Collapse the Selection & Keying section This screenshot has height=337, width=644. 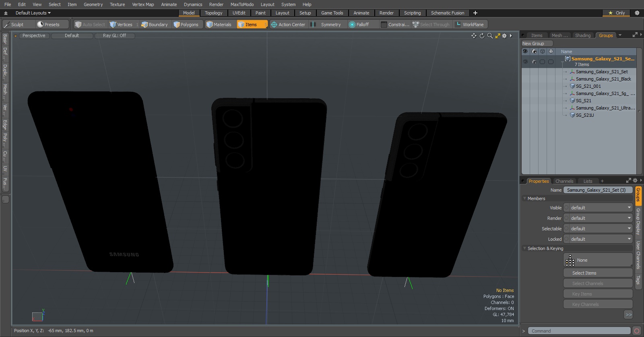click(x=525, y=248)
